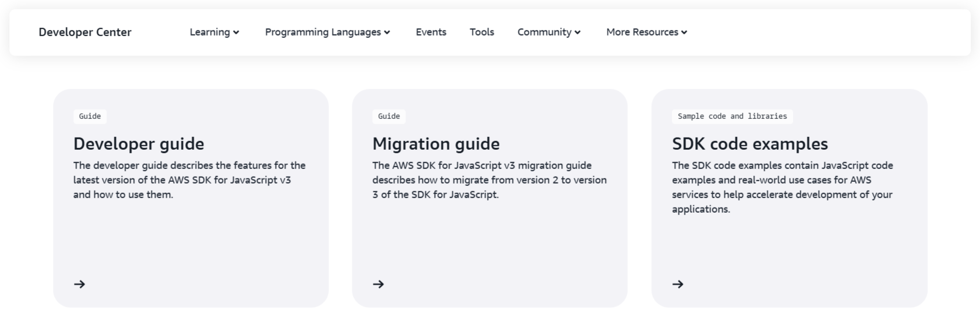The image size is (980, 324).
Task: Click the Sample code and libraries tag
Action: [x=732, y=117]
